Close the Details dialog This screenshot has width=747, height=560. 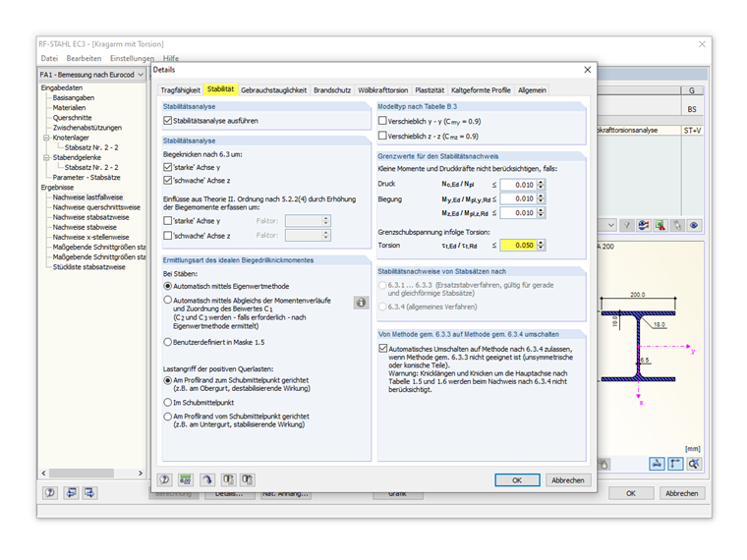(x=588, y=70)
